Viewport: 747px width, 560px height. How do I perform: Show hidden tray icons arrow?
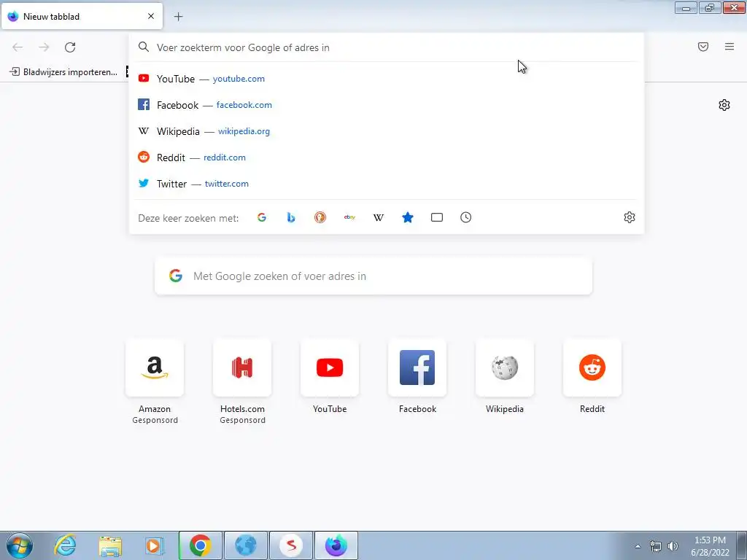(x=638, y=546)
